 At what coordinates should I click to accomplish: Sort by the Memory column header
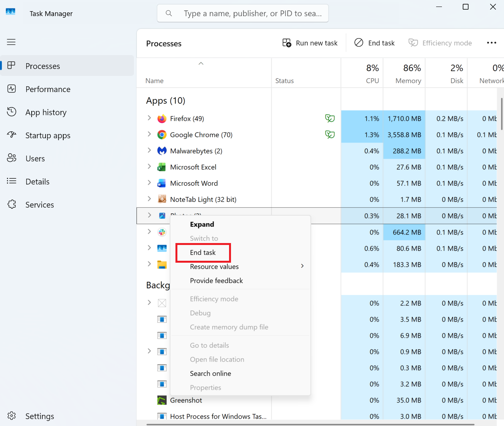404,73
